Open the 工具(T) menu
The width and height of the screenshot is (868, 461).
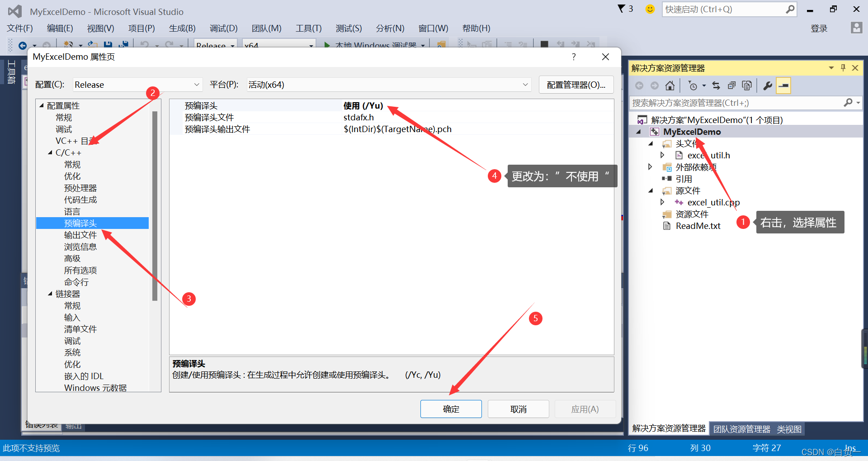point(309,28)
